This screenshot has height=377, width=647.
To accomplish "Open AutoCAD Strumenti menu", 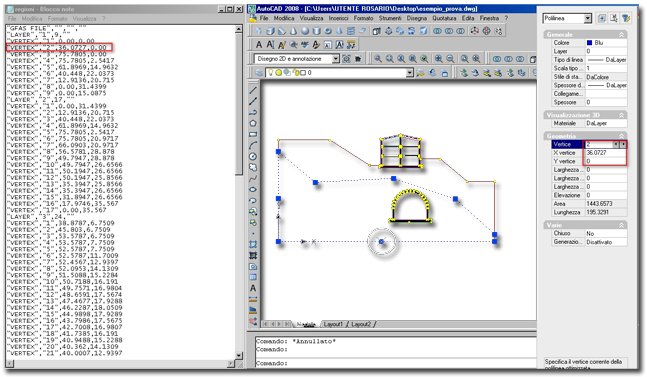I will click(390, 19).
